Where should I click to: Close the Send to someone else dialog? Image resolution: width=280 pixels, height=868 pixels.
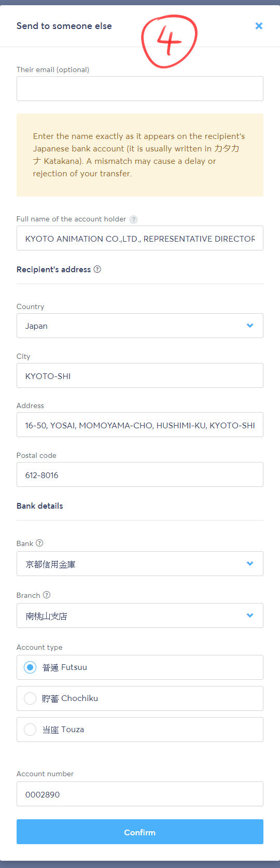pos(259,26)
